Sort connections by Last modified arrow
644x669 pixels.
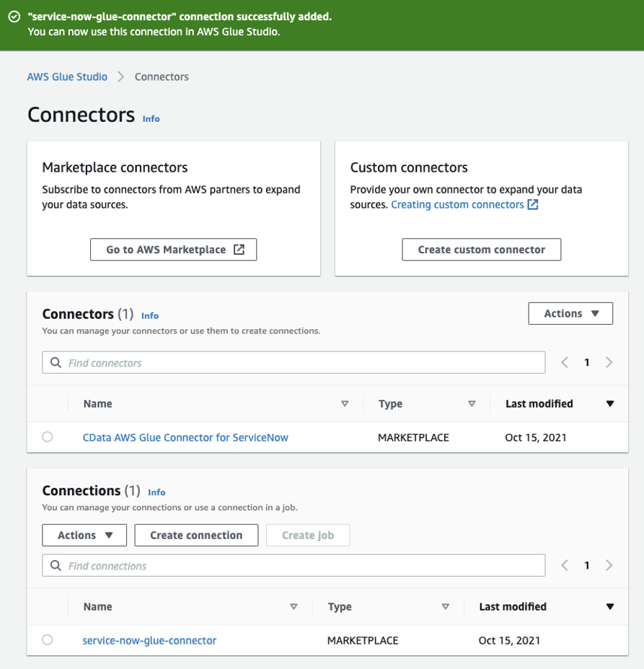point(610,607)
